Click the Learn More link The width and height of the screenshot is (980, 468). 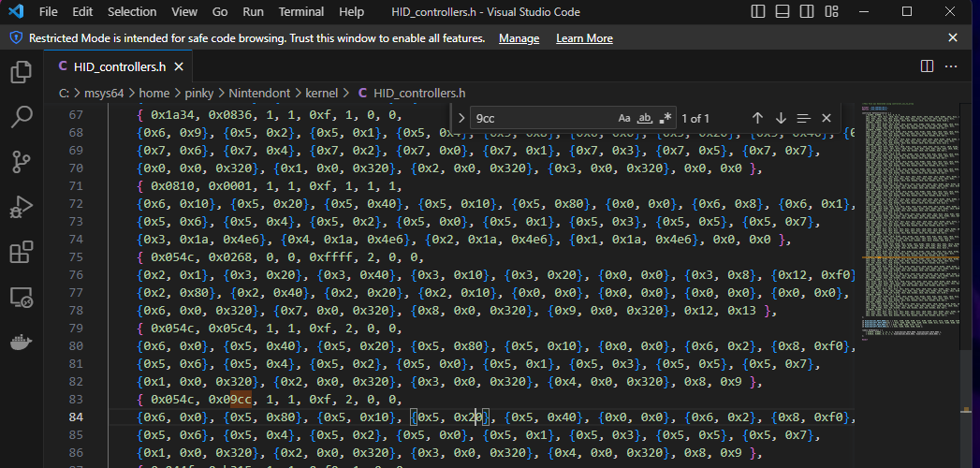tap(584, 38)
